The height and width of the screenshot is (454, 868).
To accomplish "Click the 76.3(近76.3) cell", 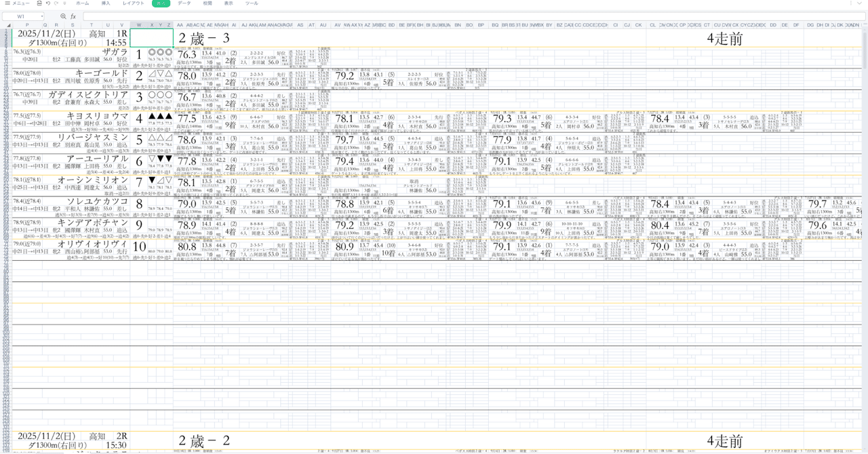I will point(28,51).
